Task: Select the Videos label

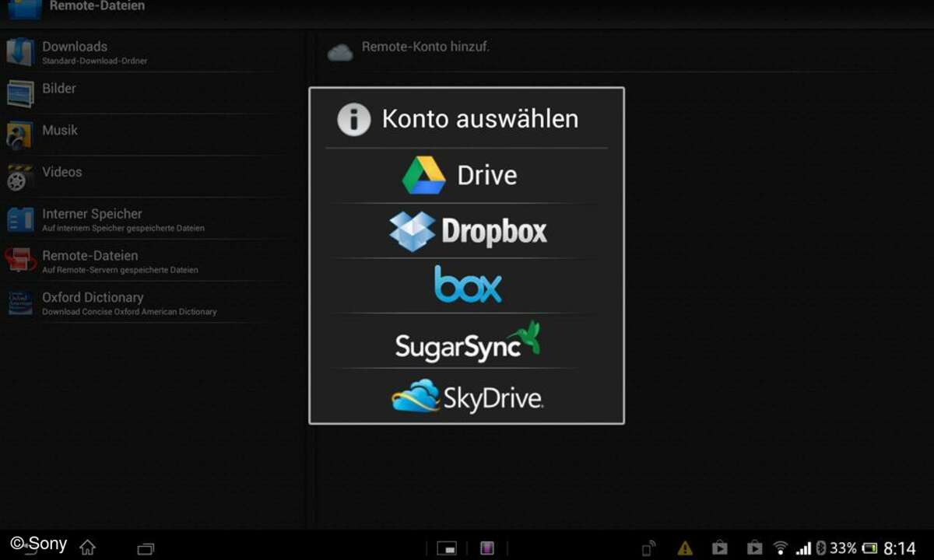Action: (62, 172)
